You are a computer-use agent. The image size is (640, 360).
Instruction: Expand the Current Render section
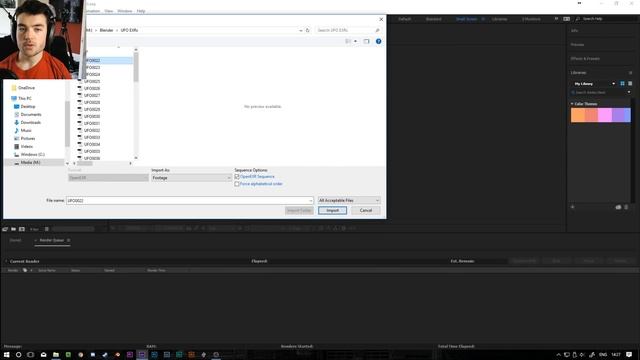tap(6, 261)
